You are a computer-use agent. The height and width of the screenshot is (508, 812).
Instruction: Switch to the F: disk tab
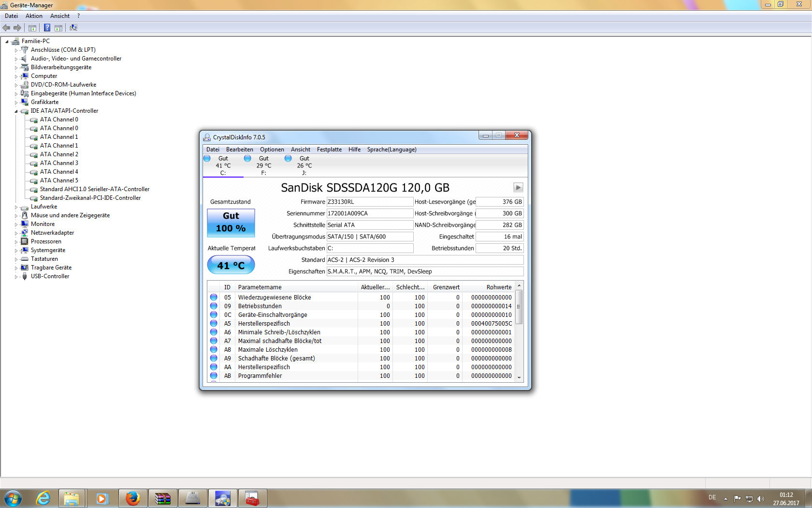264,165
